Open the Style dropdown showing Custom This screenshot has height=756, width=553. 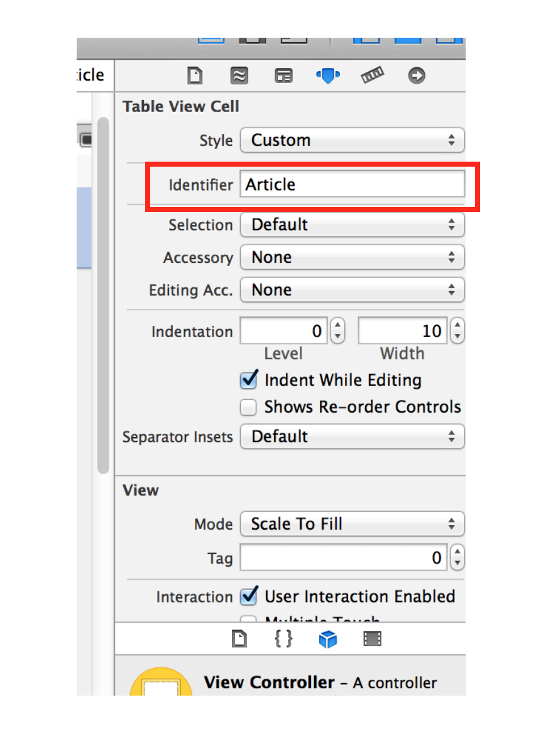352,140
